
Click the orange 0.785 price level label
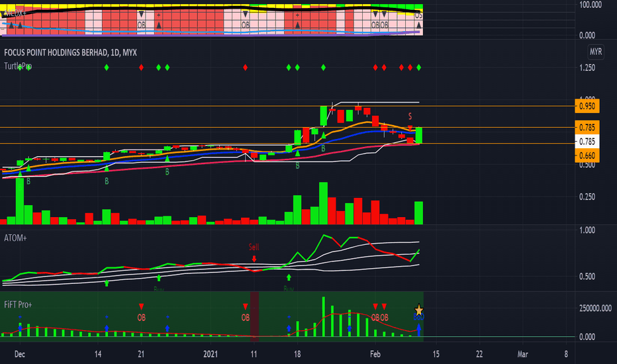coord(587,128)
